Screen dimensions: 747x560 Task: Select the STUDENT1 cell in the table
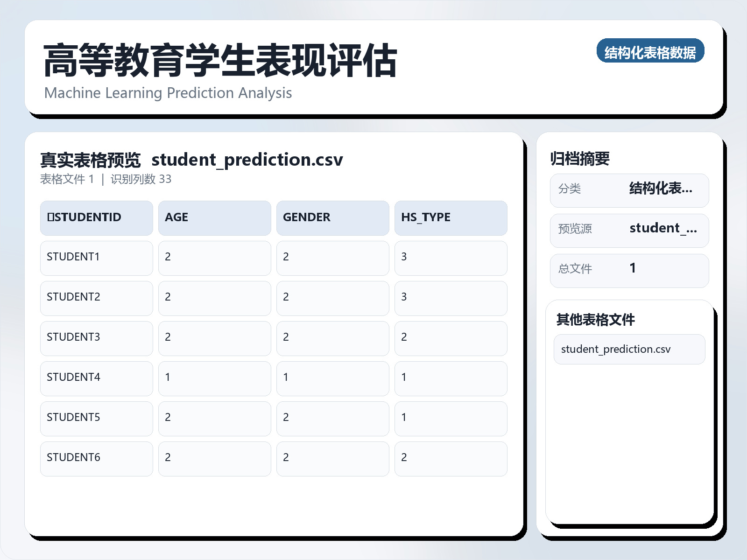click(73, 257)
